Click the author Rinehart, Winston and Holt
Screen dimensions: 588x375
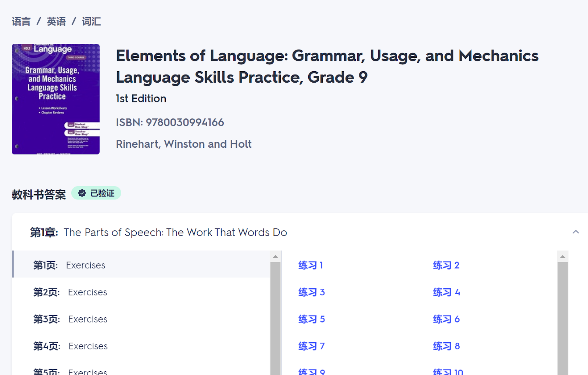pyautogui.click(x=184, y=144)
